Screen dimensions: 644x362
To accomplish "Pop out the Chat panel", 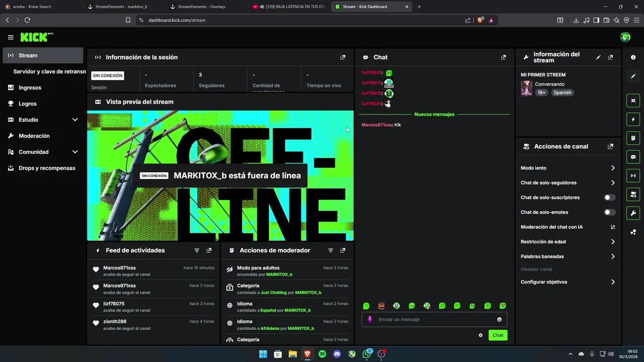I will click(x=503, y=57).
